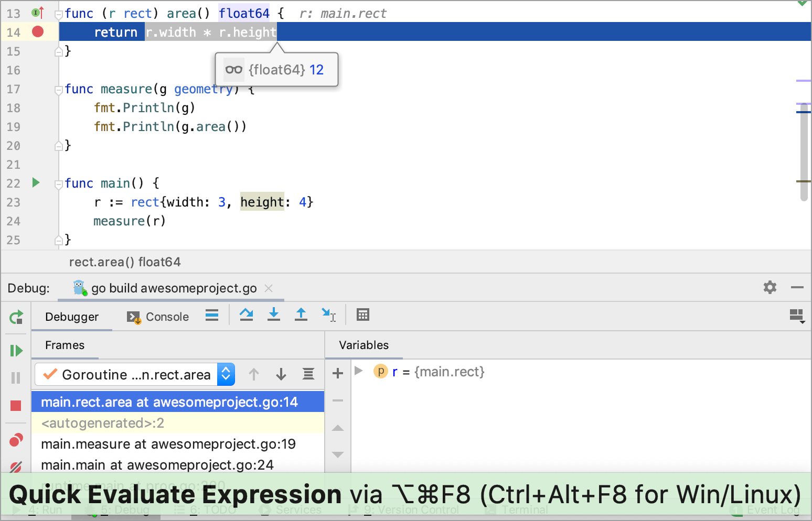Click the geometry type on line 17
This screenshot has height=521, width=812.
point(203,89)
